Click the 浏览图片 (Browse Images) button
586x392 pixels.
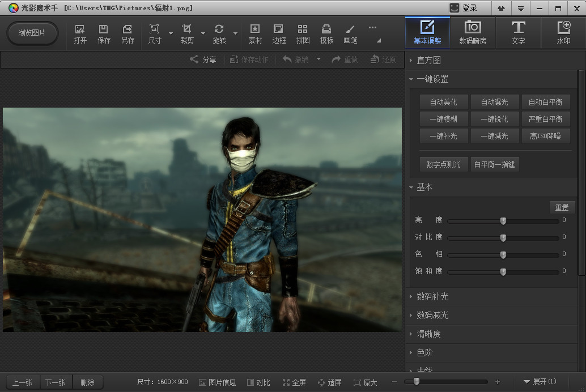32,33
